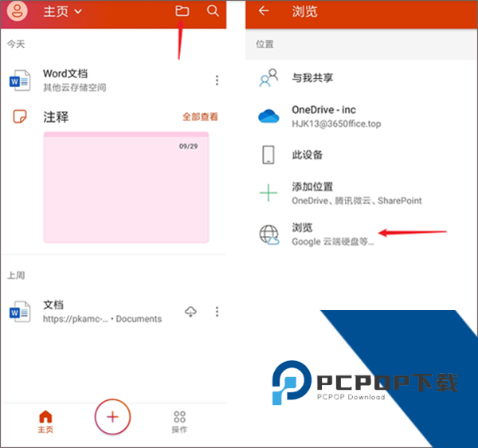
Task: Open 浏览 Google 云端硬盘 option
Action: (x=361, y=234)
